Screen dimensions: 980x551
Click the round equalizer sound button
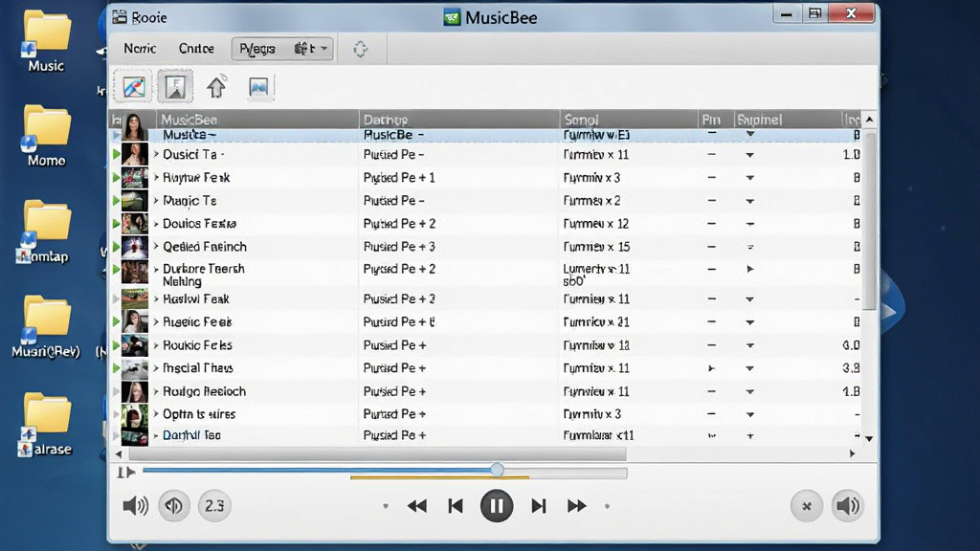(x=174, y=505)
